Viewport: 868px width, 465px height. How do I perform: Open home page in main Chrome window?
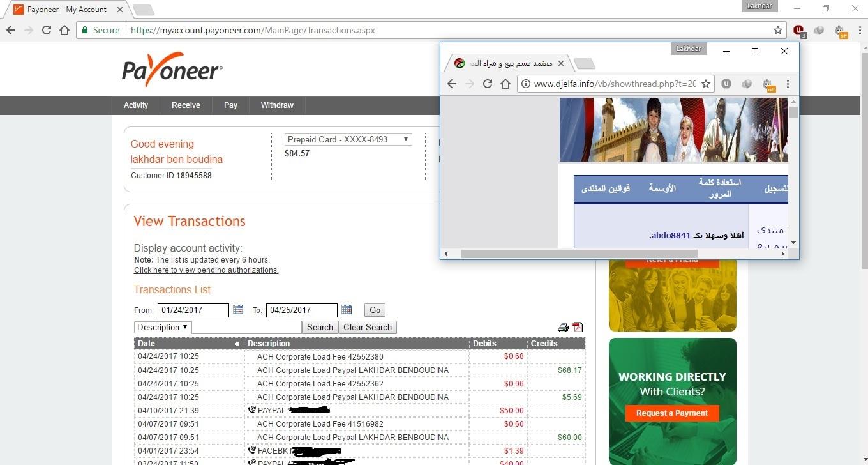coord(64,30)
